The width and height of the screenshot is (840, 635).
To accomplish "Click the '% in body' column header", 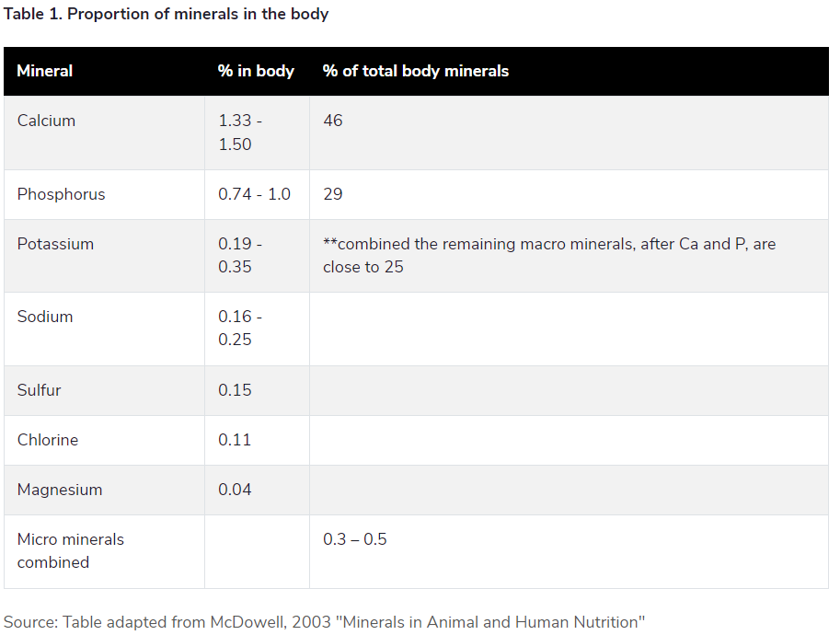I will [256, 71].
